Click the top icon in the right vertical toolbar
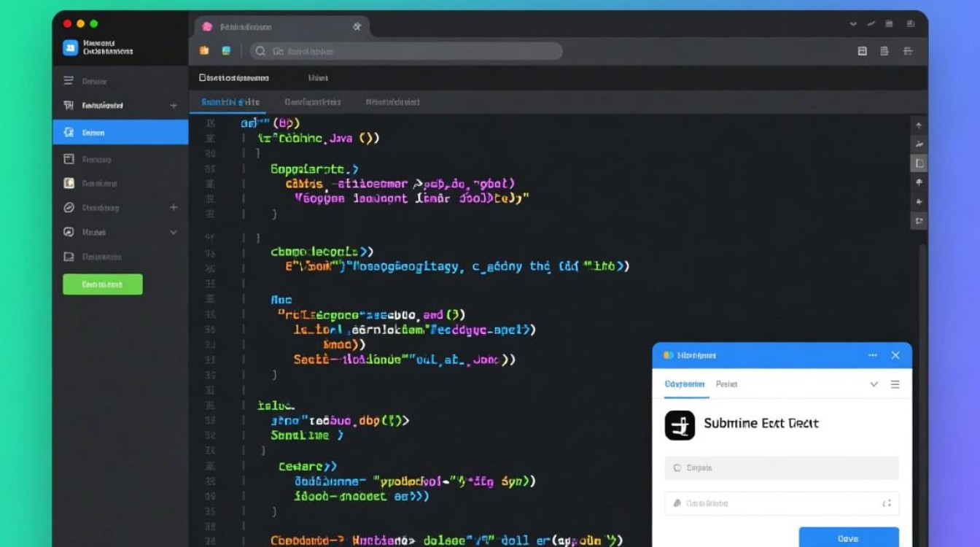The height and width of the screenshot is (547, 980). coord(919,125)
